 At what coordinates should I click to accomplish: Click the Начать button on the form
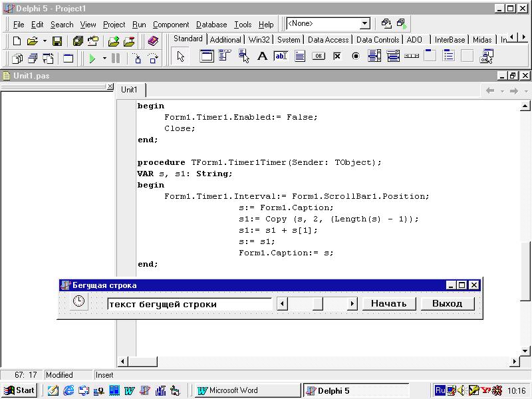point(389,303)
